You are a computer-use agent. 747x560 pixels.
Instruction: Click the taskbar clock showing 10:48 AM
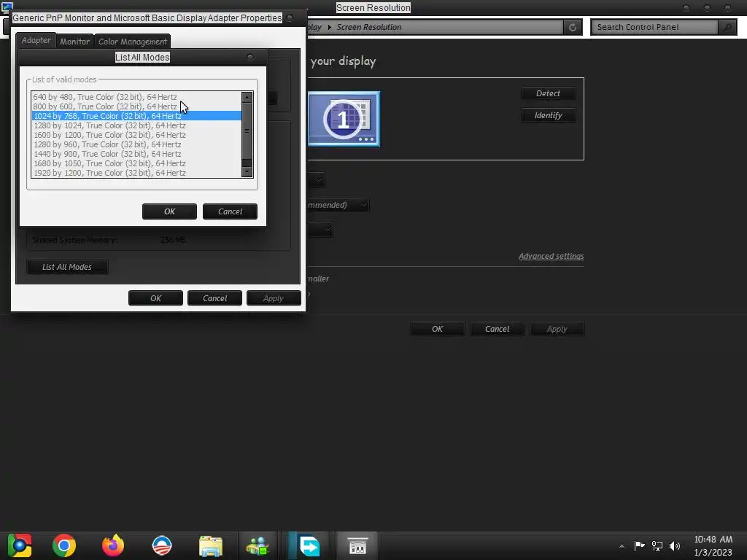coord(713,545)
